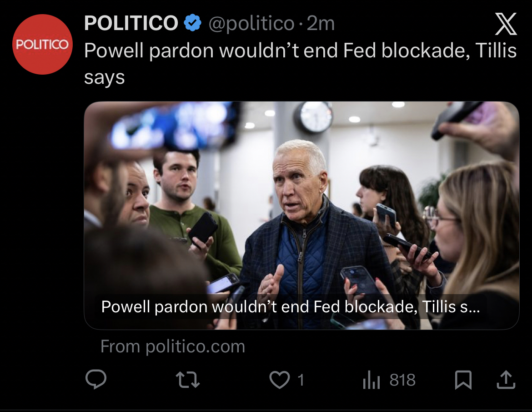Click the blue verified badge

[192, 23]
